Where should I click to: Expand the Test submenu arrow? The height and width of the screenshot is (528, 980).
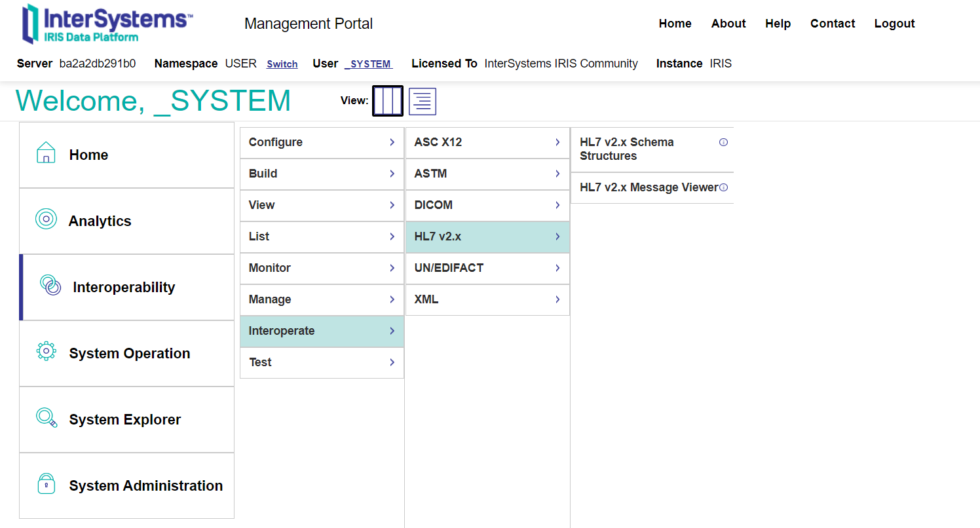coord(392,362)
